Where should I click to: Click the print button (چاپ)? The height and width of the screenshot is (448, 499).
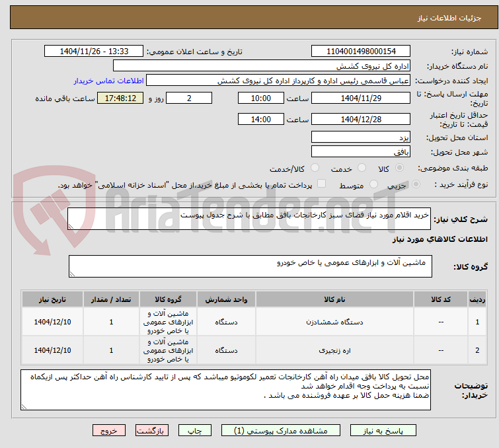(195, 431)
